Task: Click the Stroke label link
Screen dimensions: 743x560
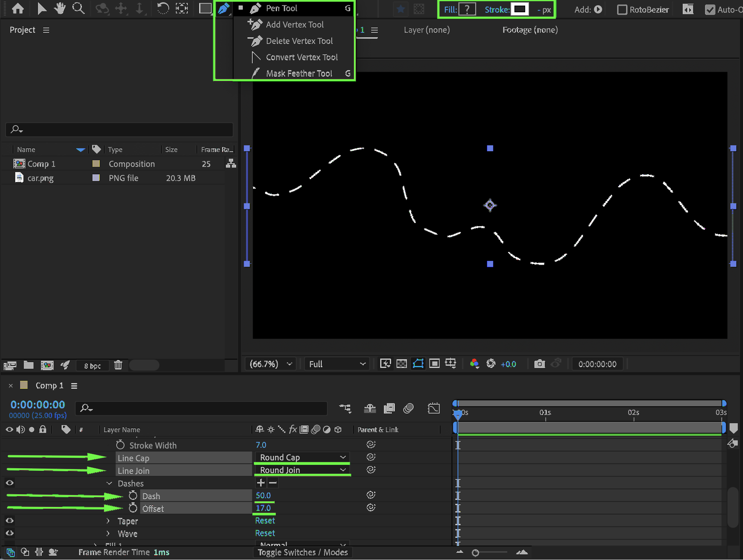Action: [497, 10]
